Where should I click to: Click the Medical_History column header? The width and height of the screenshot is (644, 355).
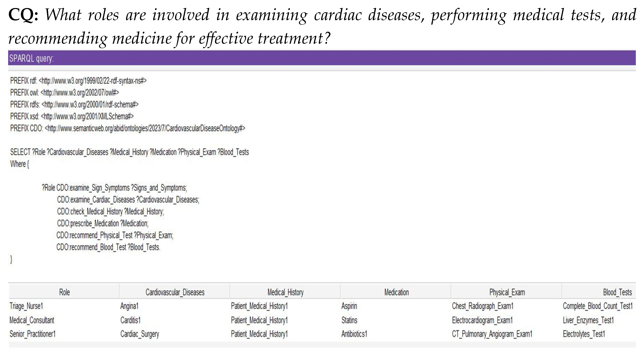pos(285,292)
